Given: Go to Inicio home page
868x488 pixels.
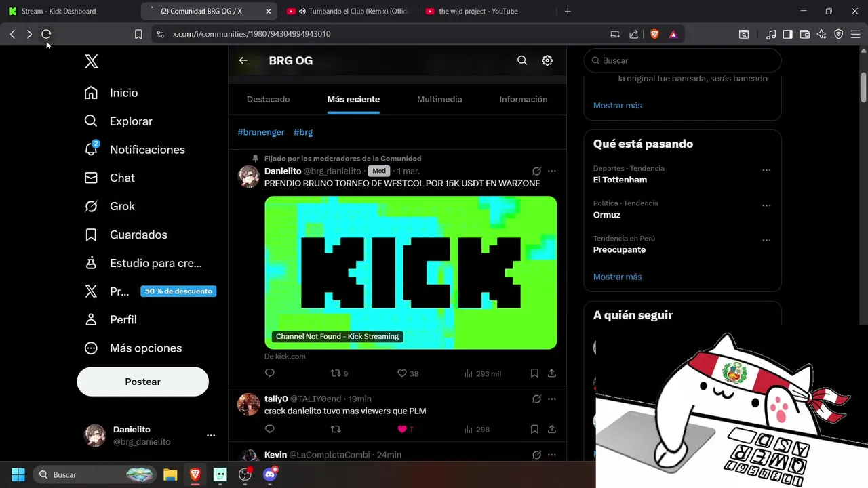Looking at the screenshot, I should tap(111, 93).
